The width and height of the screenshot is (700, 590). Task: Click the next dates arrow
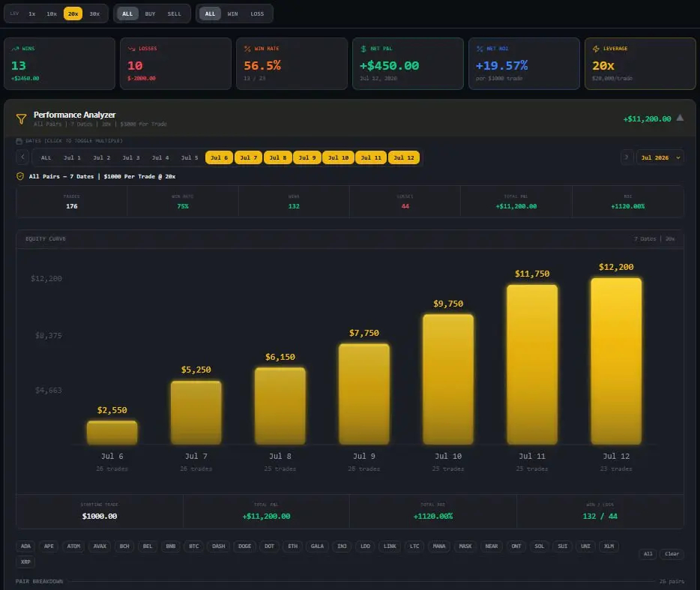tap(627, 157)
